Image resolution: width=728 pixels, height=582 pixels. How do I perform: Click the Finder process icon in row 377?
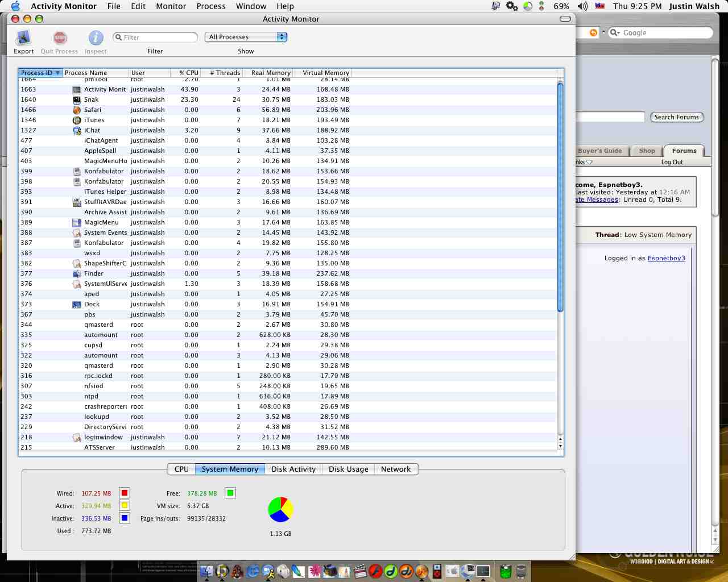(77, 273)
